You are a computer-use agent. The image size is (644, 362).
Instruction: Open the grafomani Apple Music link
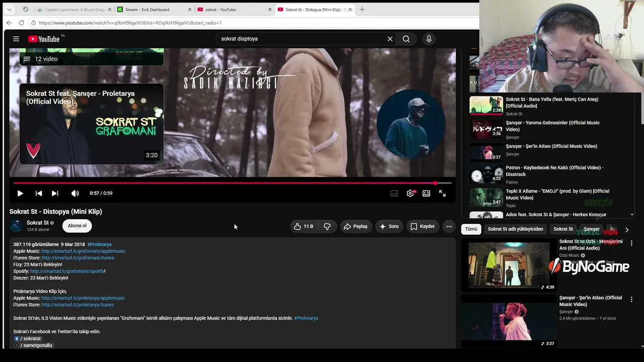tap(84, 251)
